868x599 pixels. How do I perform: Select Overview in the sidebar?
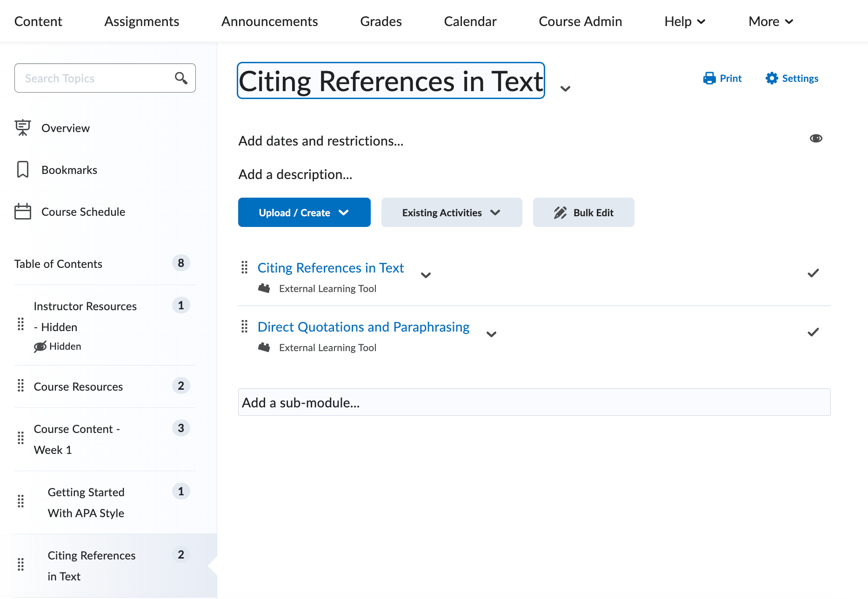[66, 128]
